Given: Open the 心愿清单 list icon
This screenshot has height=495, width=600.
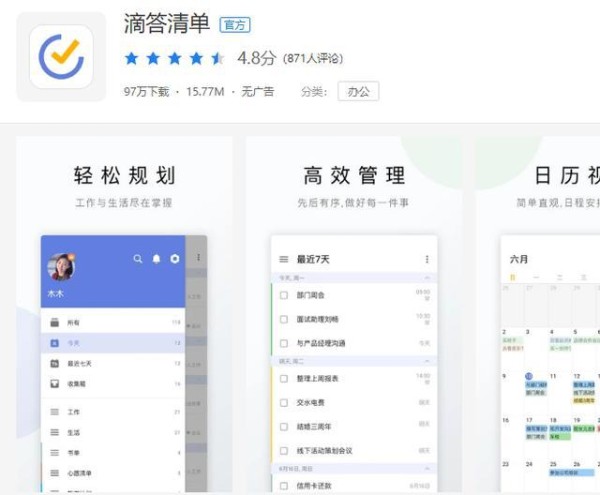Looking at the screenshot, I should (x=55, y=473).
